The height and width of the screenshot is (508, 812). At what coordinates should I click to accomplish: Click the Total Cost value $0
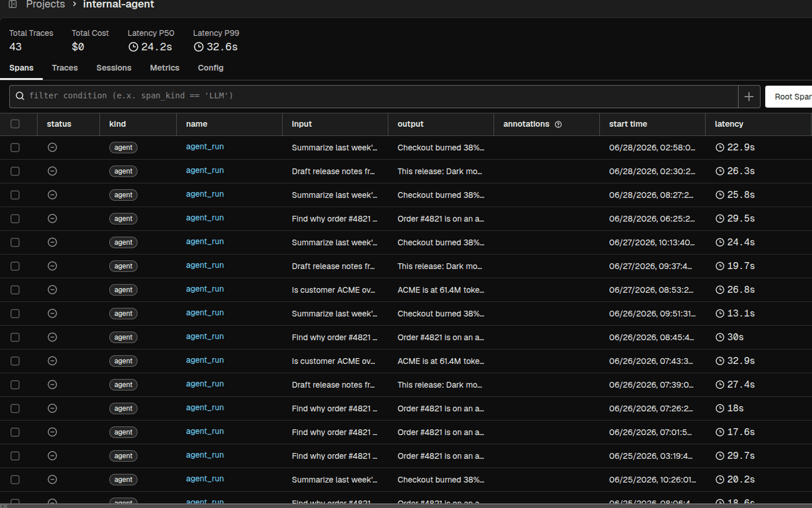coord(78,47)
